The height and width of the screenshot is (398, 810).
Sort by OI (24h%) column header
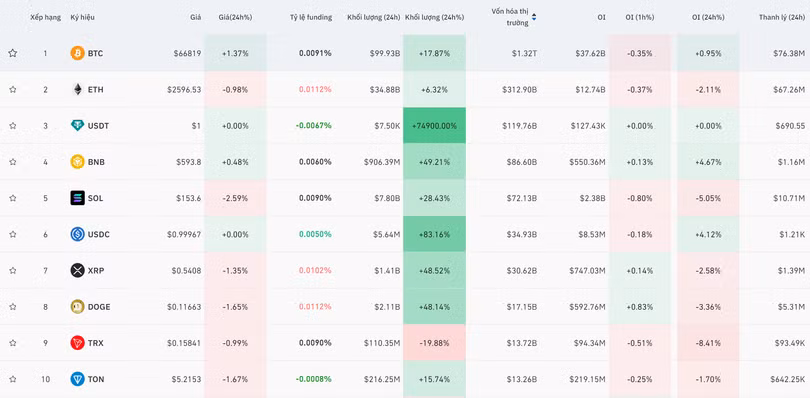pos(708,17)
